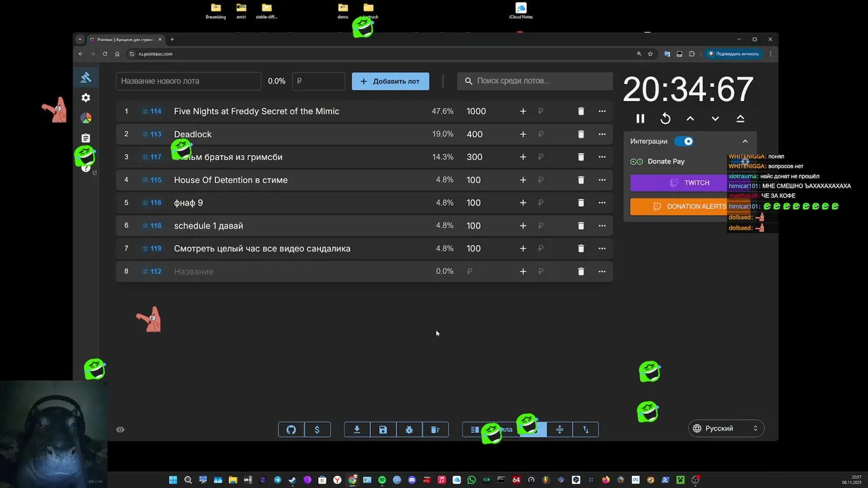Delete the schedule 1 давай lot
Image resolution: width=868 pixels, height=488 pixels.
581,226
